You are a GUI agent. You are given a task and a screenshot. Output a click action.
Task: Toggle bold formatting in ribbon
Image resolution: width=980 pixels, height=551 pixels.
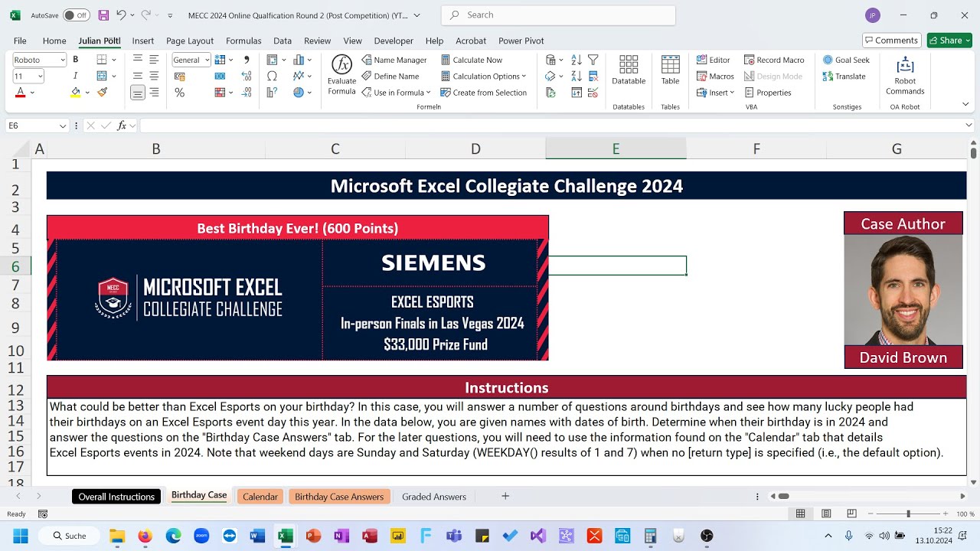(x=75, y=60)
